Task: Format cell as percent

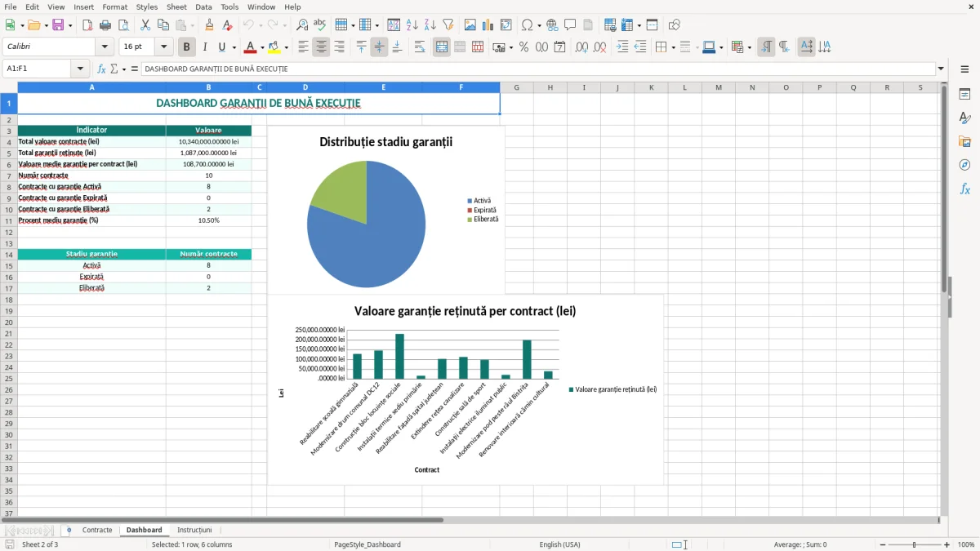Action: tap(523, 47)
